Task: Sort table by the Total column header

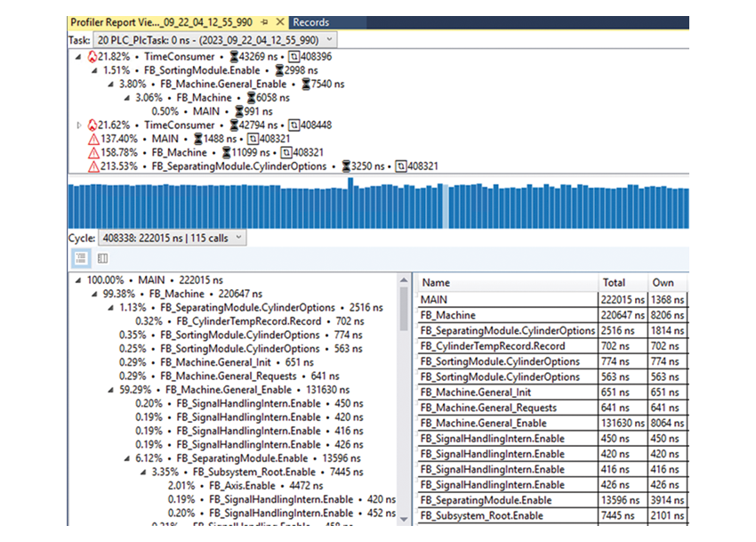Action: (x=623, y=283)
